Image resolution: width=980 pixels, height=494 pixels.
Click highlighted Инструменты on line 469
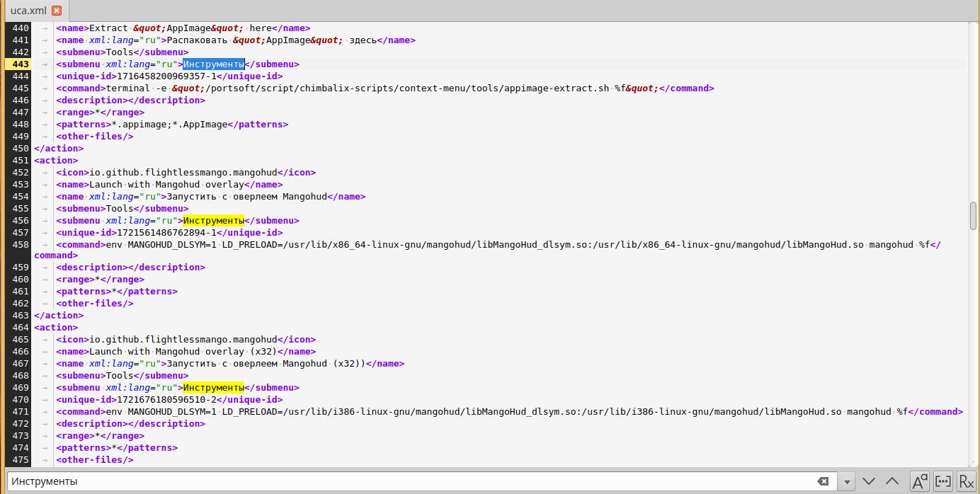213,388
